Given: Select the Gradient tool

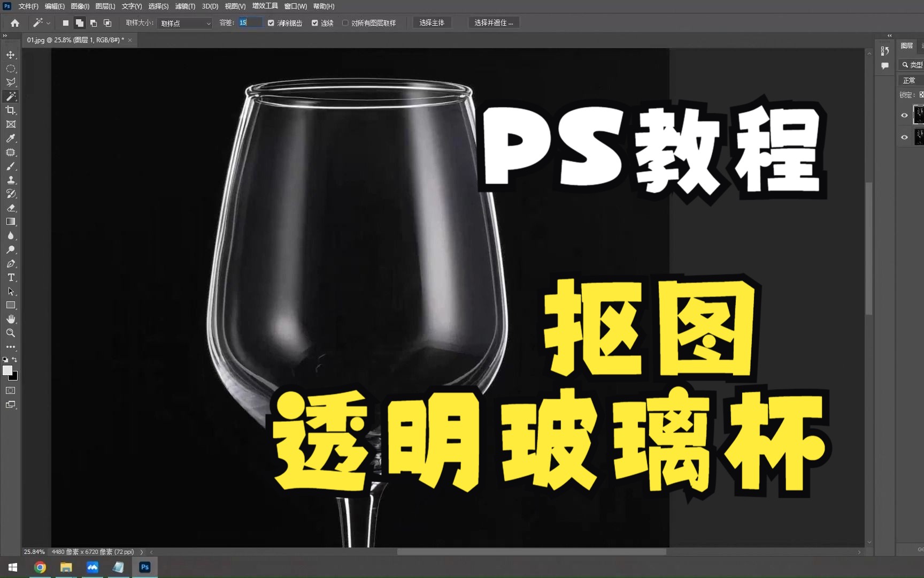Looking at the screenshot, I should coord(11,222).
